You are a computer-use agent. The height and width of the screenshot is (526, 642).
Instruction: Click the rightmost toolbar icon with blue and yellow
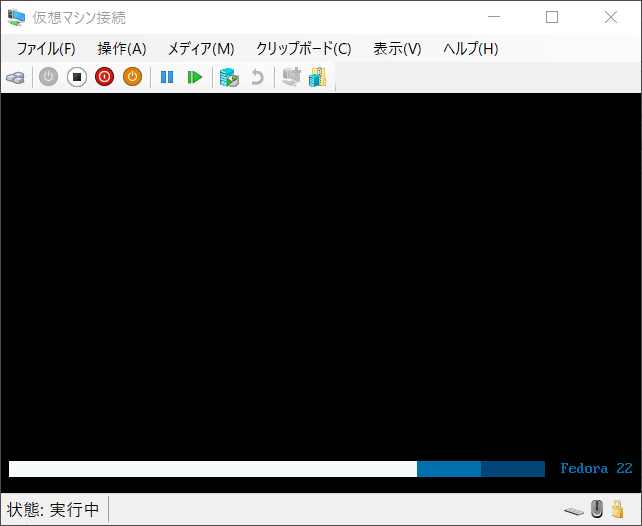318,77
